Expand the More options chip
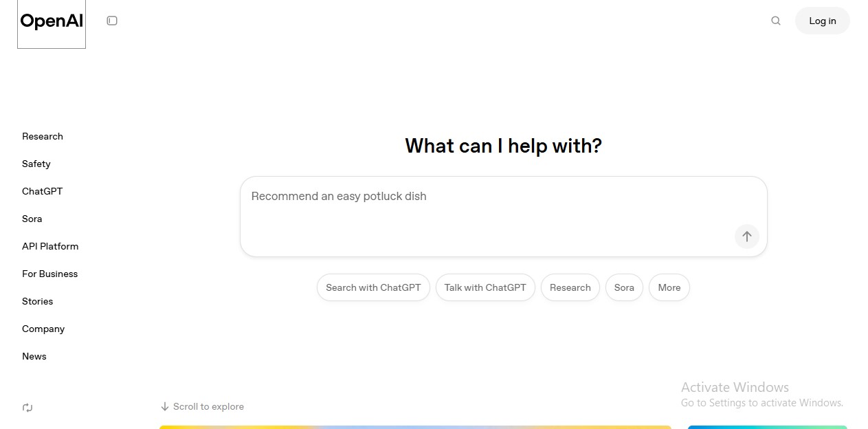 pyautogui.click(x=669, y=287)
